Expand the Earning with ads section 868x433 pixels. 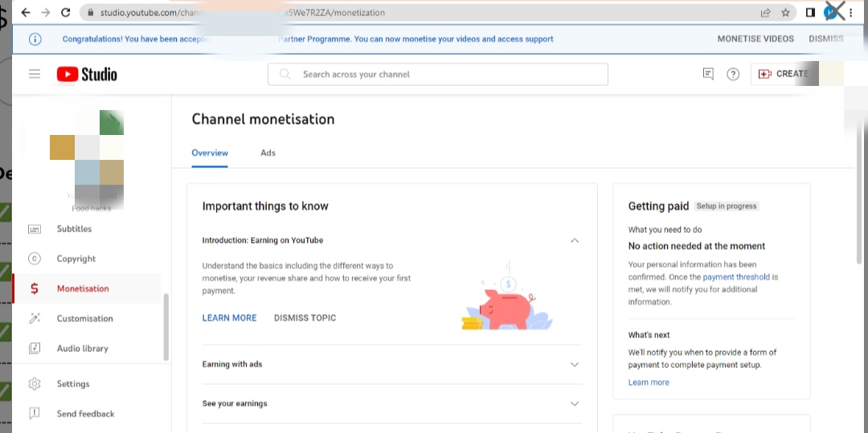575,365
